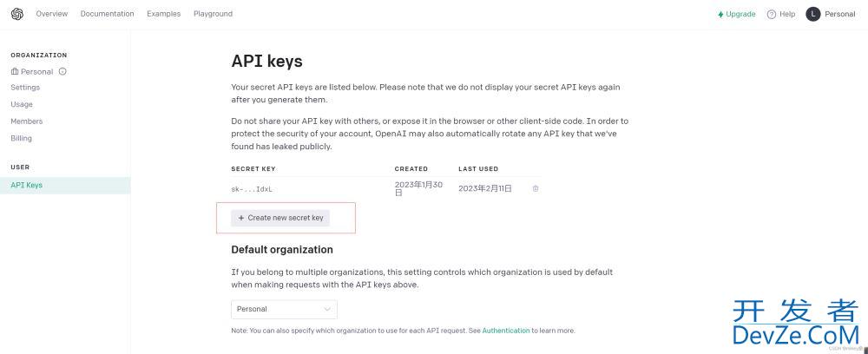The image size is (868, 354).
Task: Open the Default organization Personal dropdown
Action: click(284, 309)
